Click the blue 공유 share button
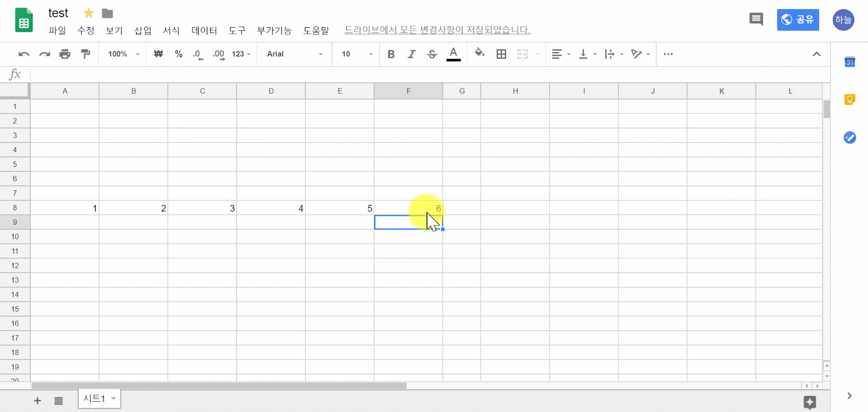868x412 pixels. click(797, 20)
